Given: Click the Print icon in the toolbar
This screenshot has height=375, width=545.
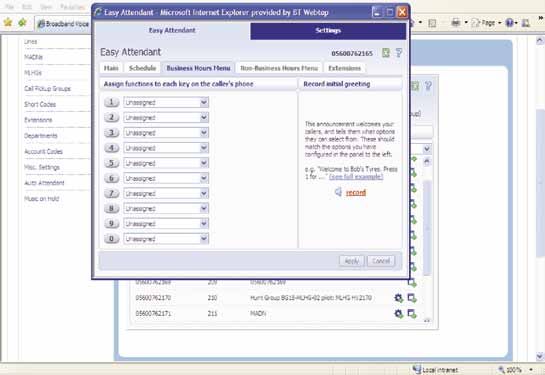Looking at the screenshot, I should coord(456,23).
